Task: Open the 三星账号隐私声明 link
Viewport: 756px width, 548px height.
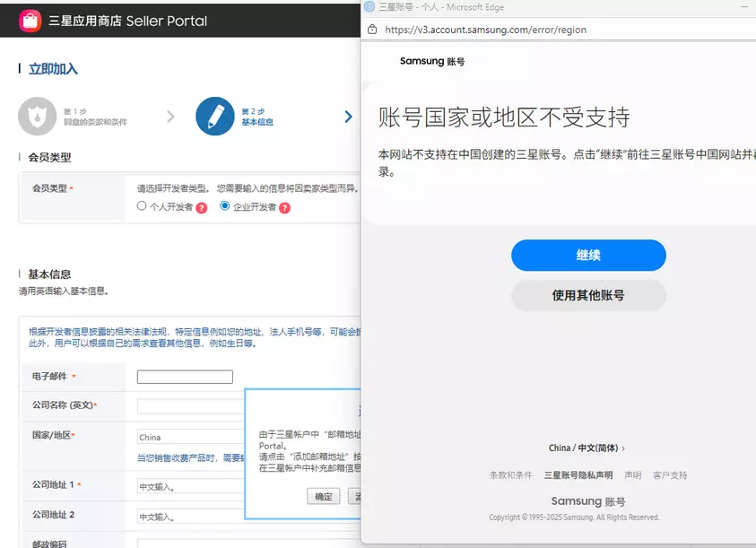Action: click(578, 475)
